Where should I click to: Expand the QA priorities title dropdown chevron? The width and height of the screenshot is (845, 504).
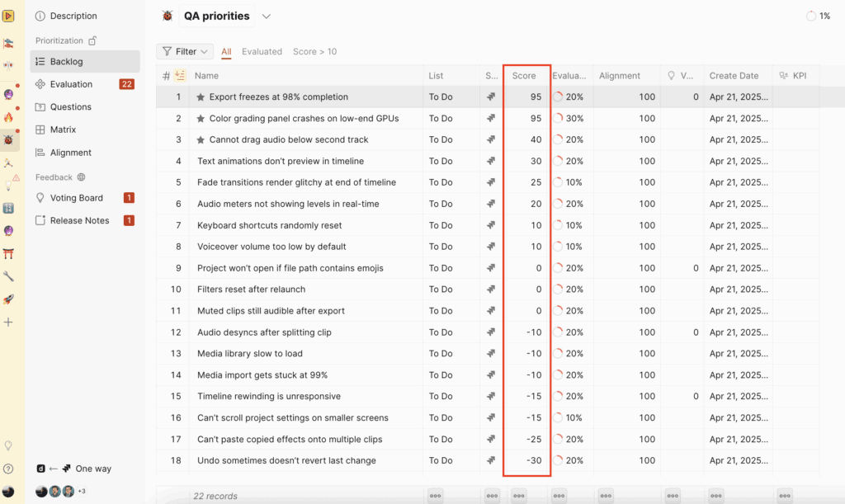point(266,16)
